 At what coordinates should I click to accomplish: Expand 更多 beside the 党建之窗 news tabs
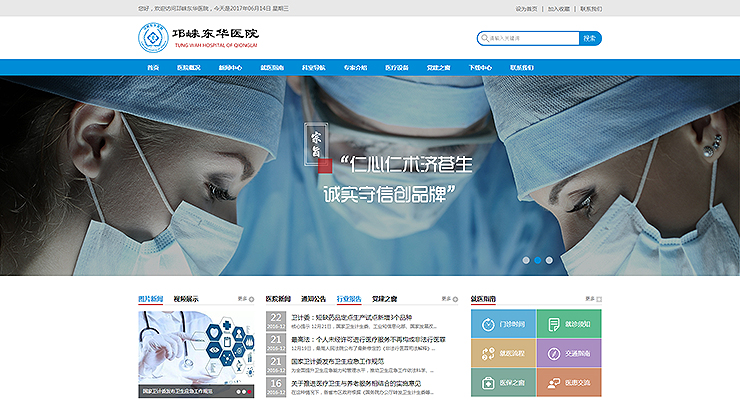446,299
